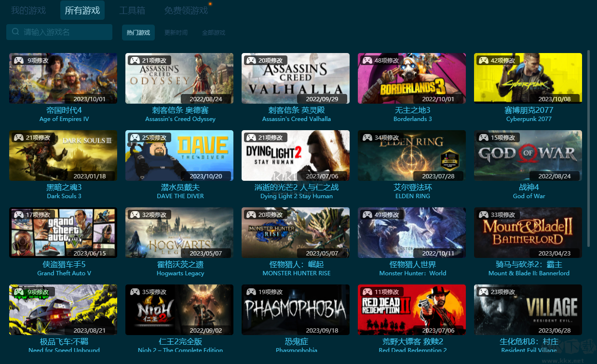597x364 pixels.
Task: Open Dave the Diver cover image
Action: 179,155
